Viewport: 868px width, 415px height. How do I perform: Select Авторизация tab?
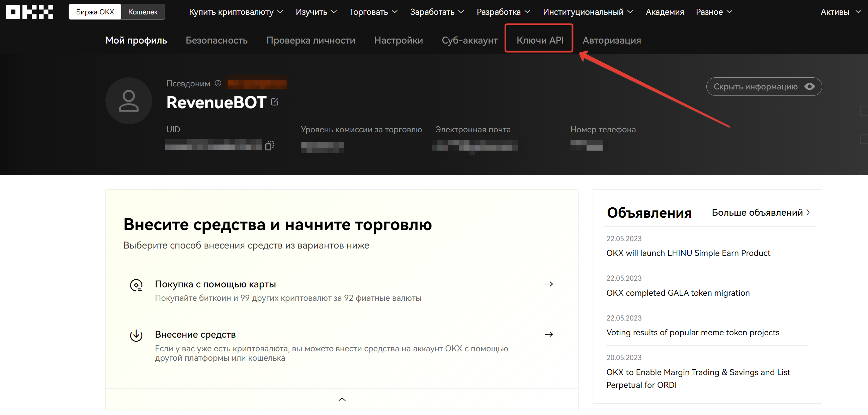[612, 40]
